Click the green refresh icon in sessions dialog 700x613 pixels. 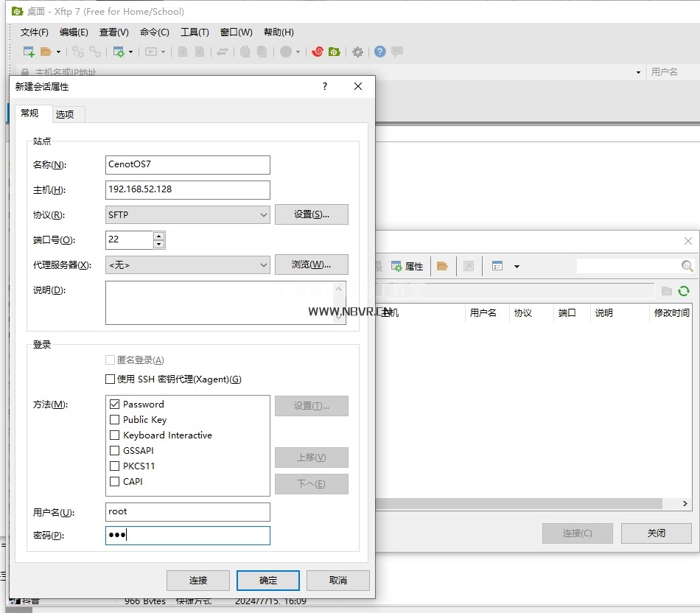point(684,291)
